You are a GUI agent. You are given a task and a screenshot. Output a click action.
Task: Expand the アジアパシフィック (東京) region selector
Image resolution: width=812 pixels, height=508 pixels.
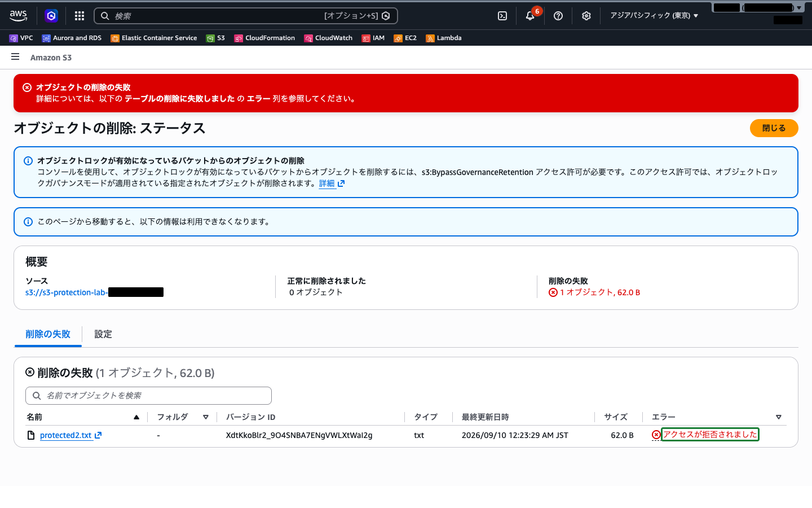pyautogui.click(x=654, y=16)
